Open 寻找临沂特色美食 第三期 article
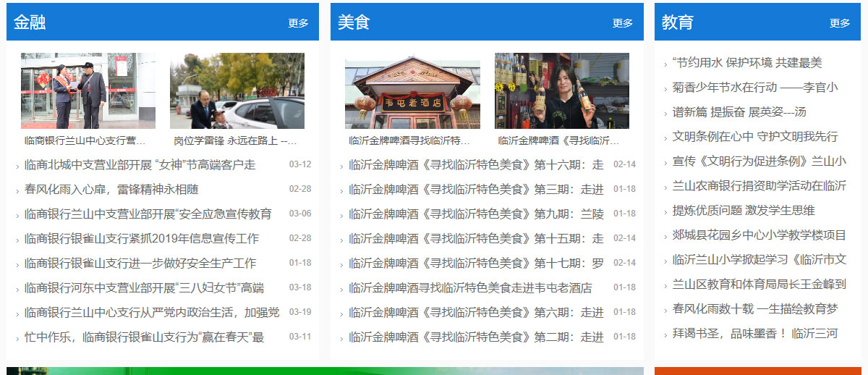The height and width of the screenshot is (375, 868). click(x=476, y=190)
